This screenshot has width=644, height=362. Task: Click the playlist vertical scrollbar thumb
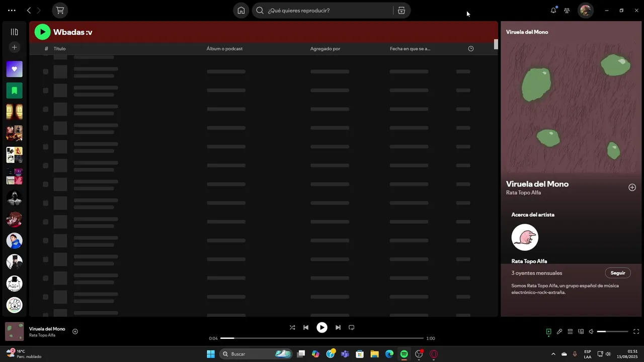[x=496, y=44]
